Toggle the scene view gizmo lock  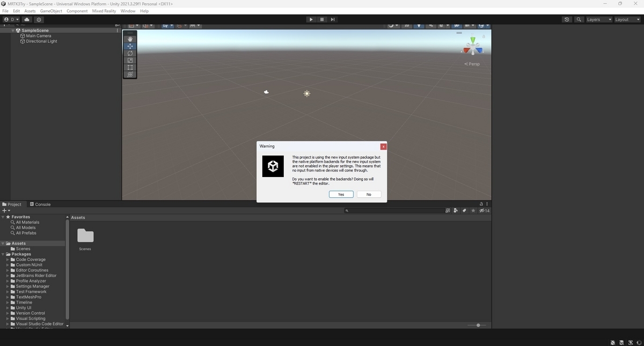[484, 36]
